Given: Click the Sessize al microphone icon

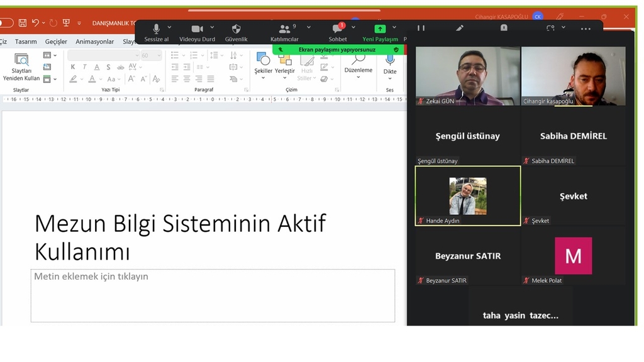Looking at the screenshot, I should click(156, 29).
